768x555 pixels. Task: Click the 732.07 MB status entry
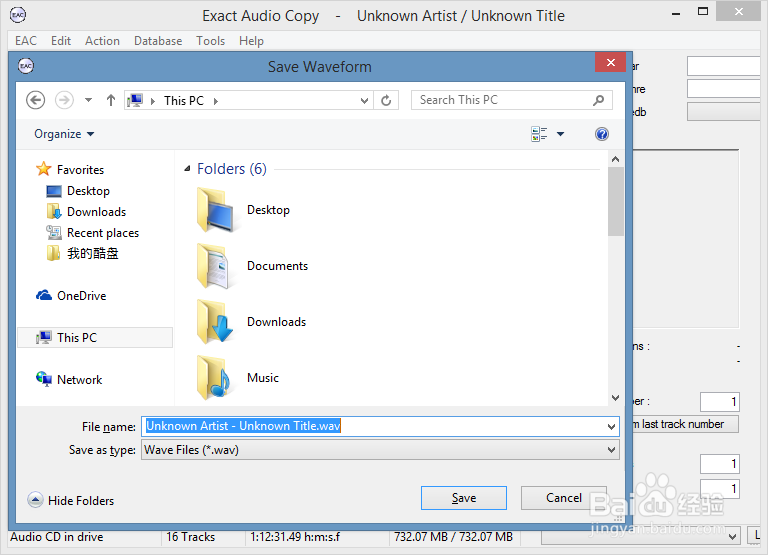(x=453, y=537)
